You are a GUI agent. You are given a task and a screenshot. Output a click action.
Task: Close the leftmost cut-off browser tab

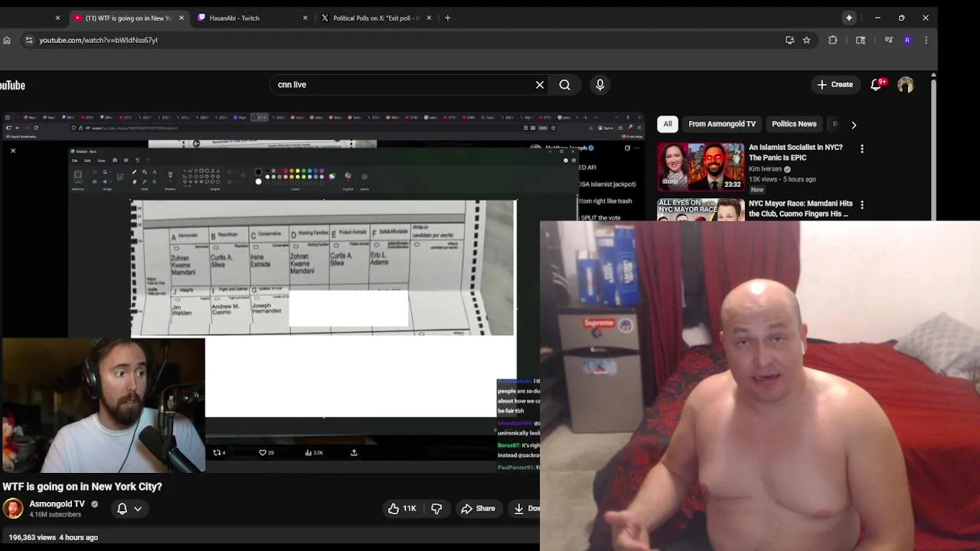pos(57,18)
